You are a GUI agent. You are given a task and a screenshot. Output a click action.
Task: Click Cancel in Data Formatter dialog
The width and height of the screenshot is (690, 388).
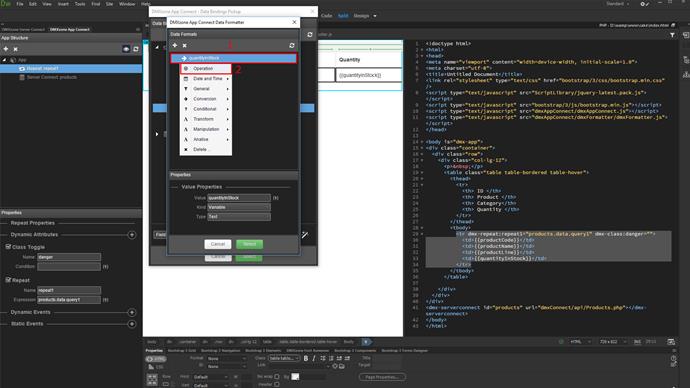click(x=218, y=244)
